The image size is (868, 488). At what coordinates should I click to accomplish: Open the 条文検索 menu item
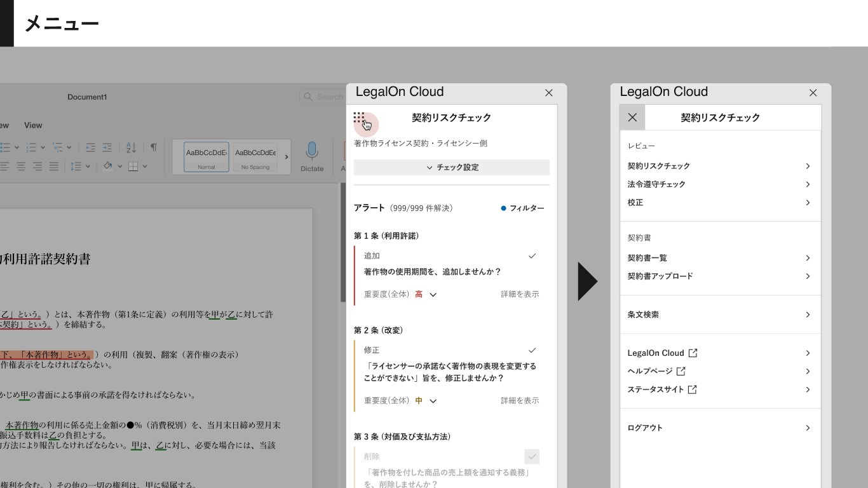(x=721, y=315)
